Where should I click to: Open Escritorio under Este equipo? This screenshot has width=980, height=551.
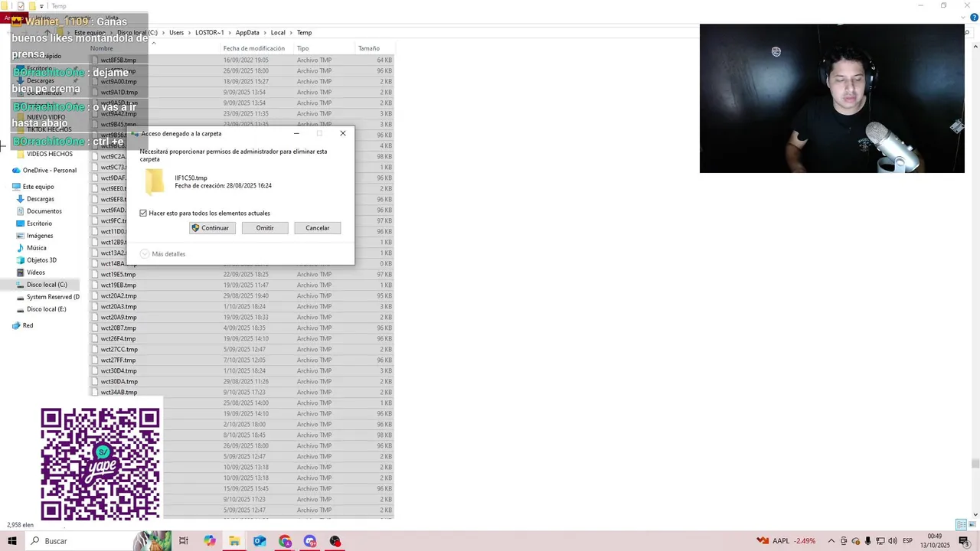[34, 223]
